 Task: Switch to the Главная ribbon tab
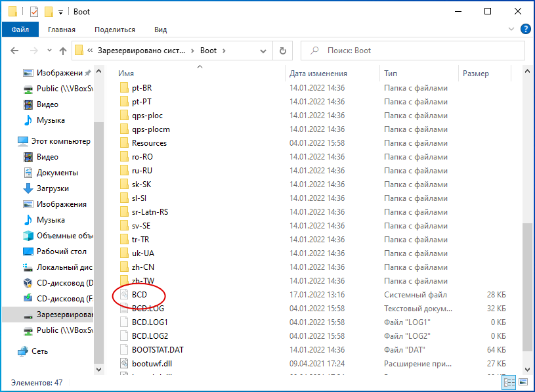pyautogui.click(x=62, y=30)
